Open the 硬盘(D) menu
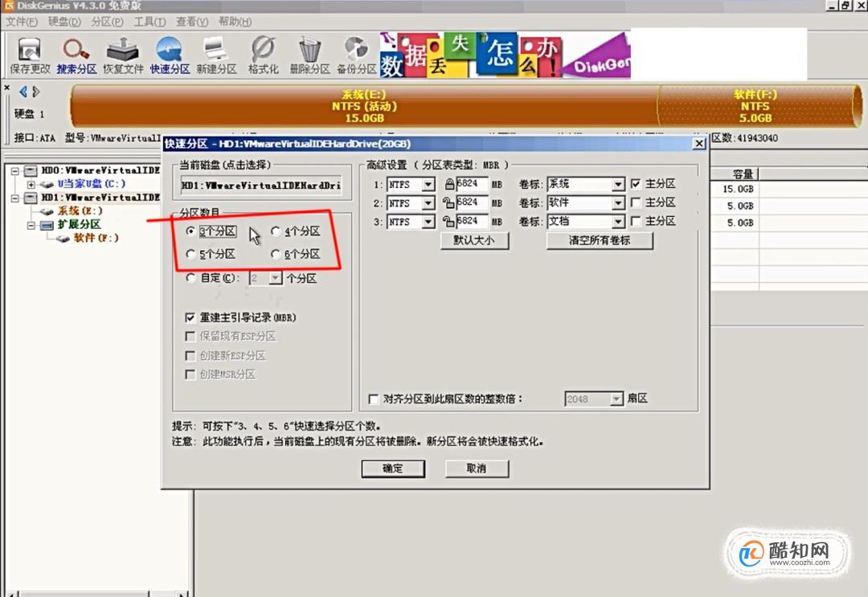Screen dimensions: 868x597 tap(64, 22)
